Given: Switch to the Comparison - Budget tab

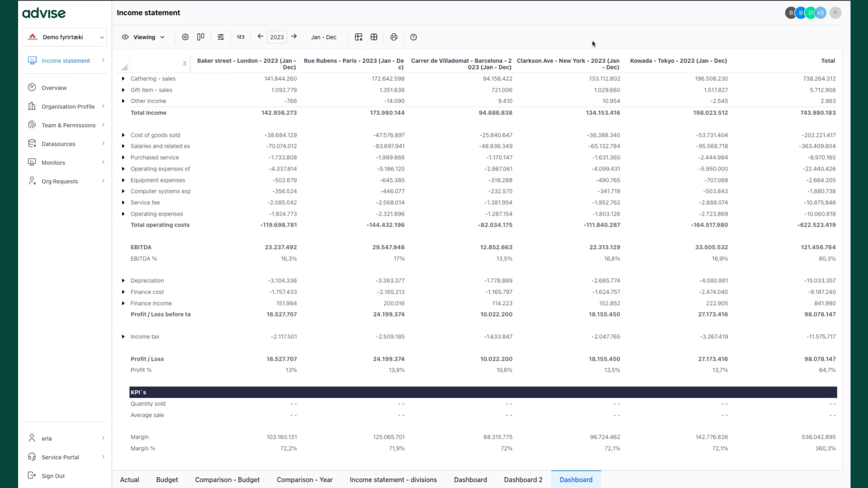Looking at the screenshot, I should pyautogui.click(x=227, y=479).
